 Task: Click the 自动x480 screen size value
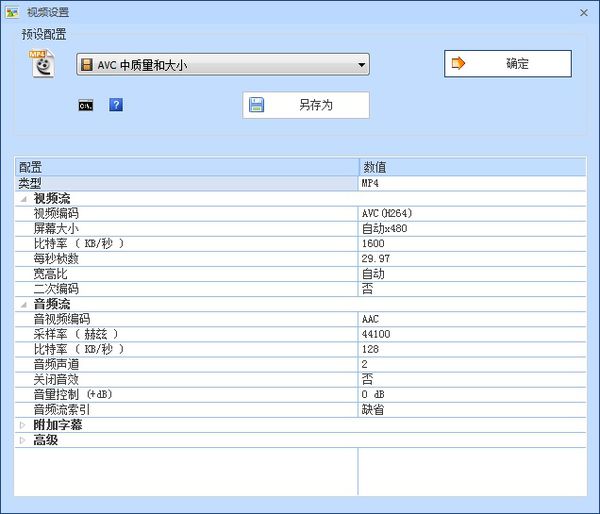click(x=385, y=228)
